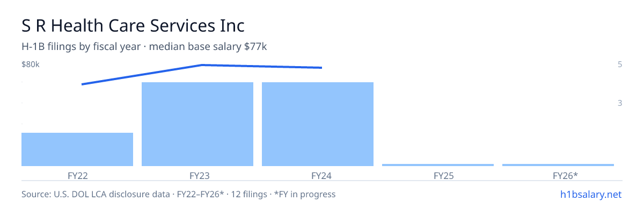This screenshot has height=215, width=644.
Task: Click the thin FY25 filings bar
Action: coord(438,164)
